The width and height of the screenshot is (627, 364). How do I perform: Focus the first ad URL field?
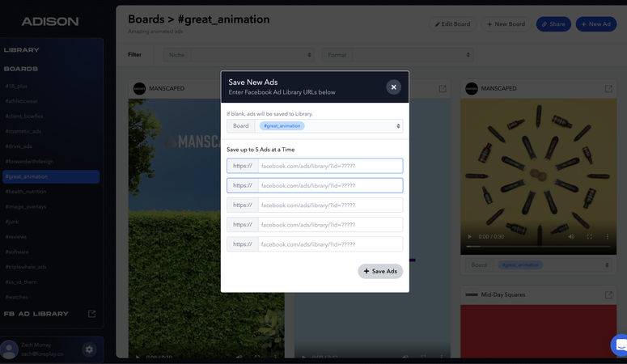click(x=315, y=166)
